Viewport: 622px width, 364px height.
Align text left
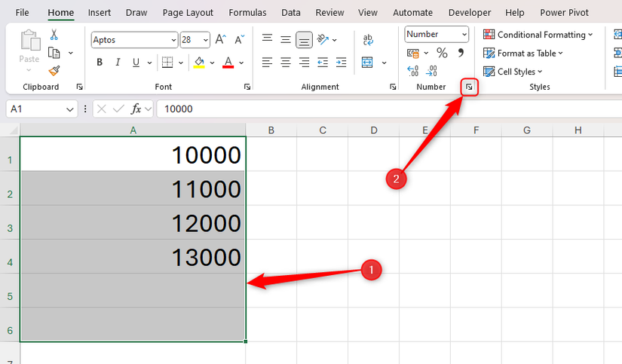pos(268,63)
